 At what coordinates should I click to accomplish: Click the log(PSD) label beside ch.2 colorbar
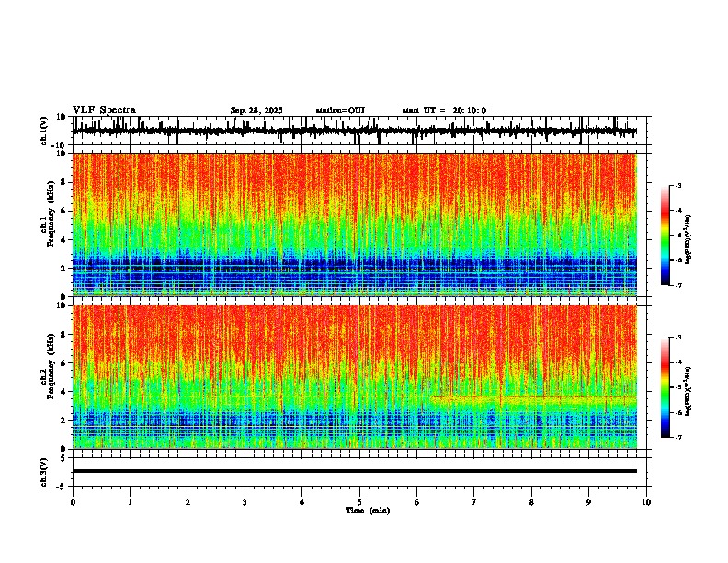tap(688, 392)
